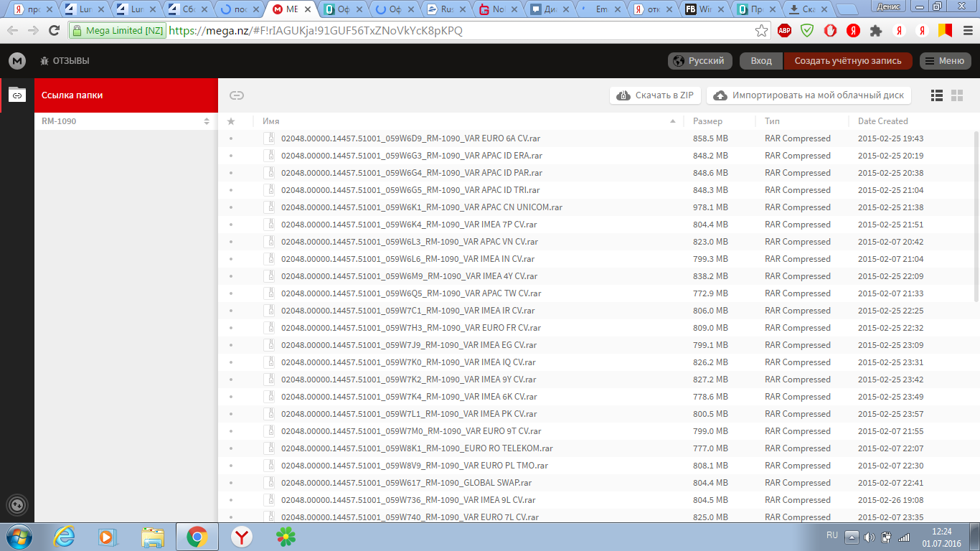Toggle the favorite marker for the EURO 6A CV.rar row
This screenshot has height=551, width=980.
[231, 138]
